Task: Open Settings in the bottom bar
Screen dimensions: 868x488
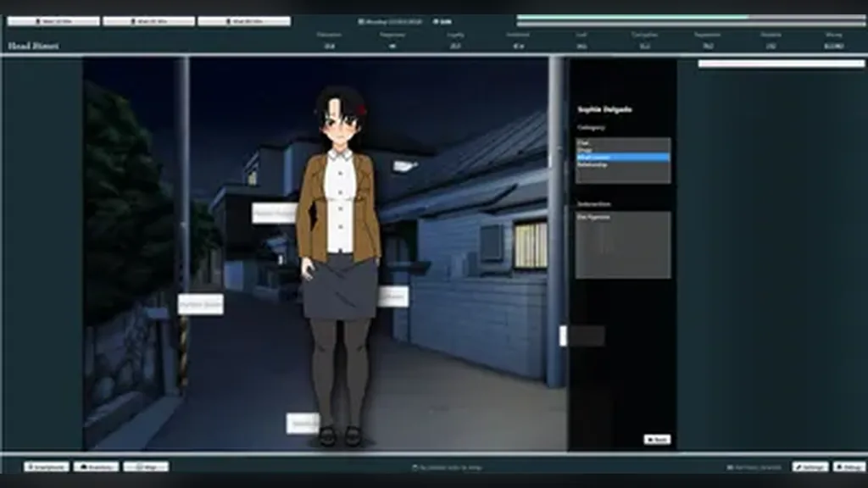Action: point(810,467)
